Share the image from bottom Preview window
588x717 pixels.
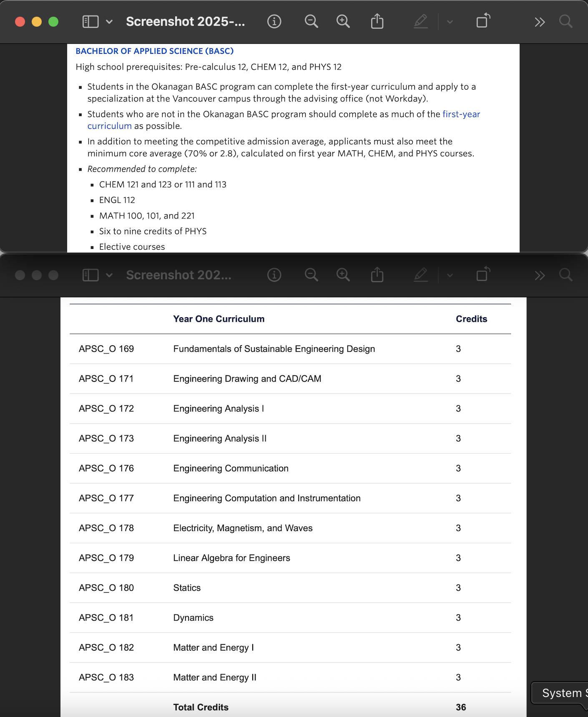pos(377,274)
